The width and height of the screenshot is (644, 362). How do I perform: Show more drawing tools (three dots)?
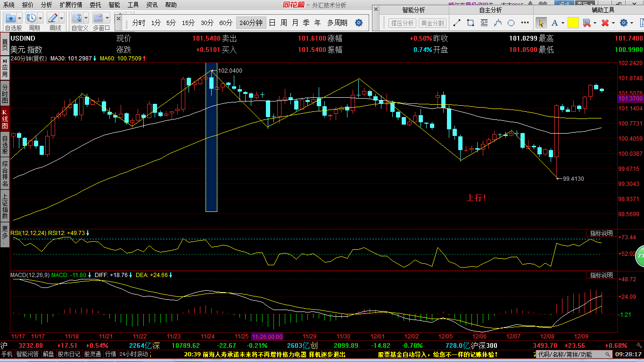click(524, 23)
